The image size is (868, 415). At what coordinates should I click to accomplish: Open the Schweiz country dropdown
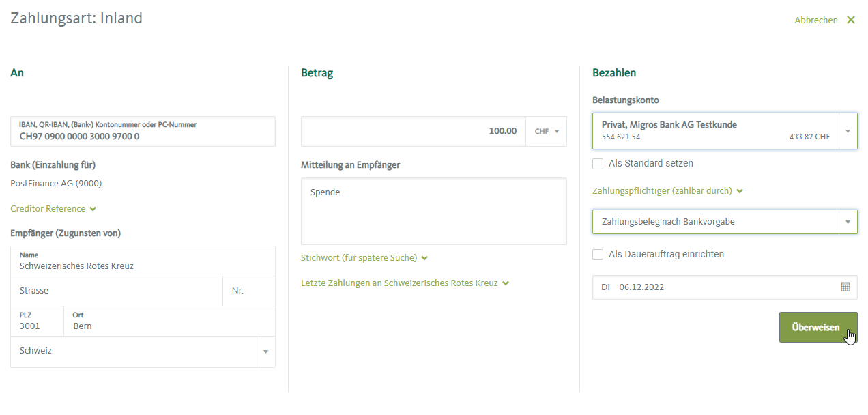265,352
